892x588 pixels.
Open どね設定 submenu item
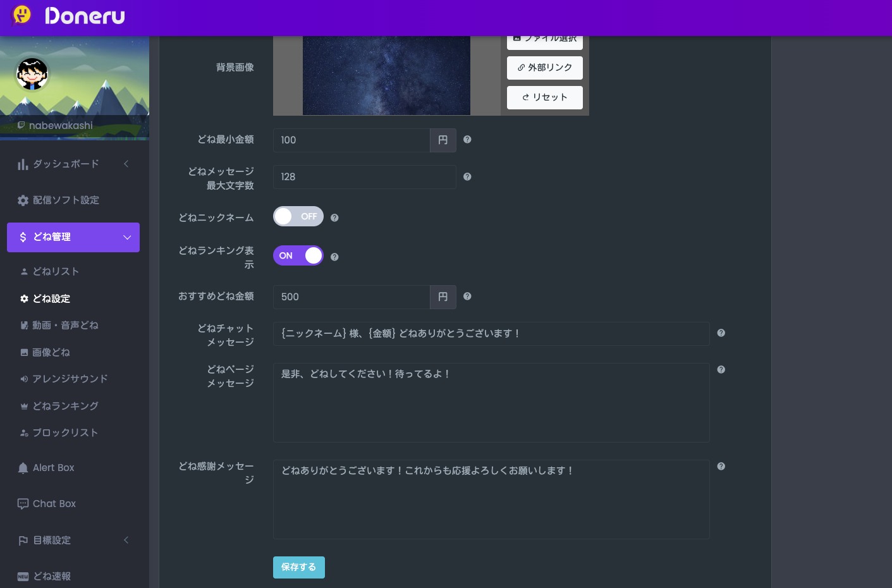pyautogui.click(x=51, y=298)
